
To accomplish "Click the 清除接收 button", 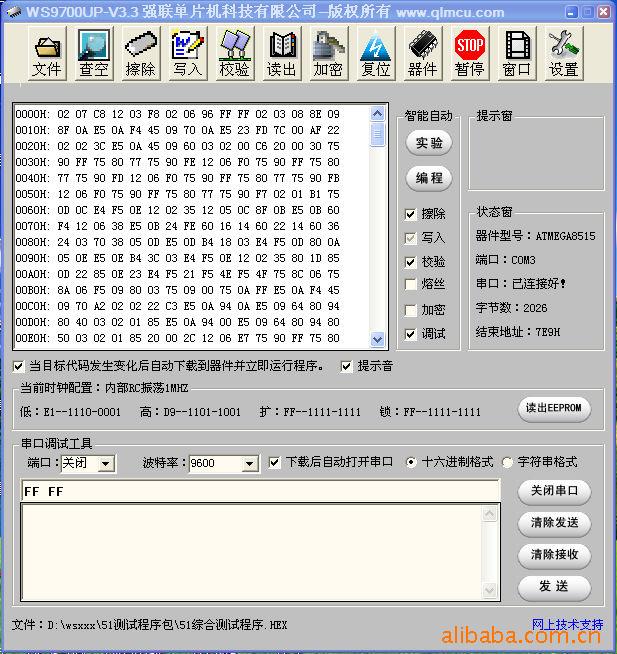I will tap(554, 555).
